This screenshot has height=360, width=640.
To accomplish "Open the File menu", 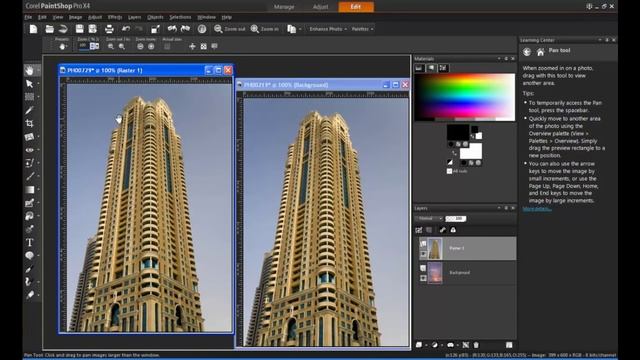I will click(28, 17).
